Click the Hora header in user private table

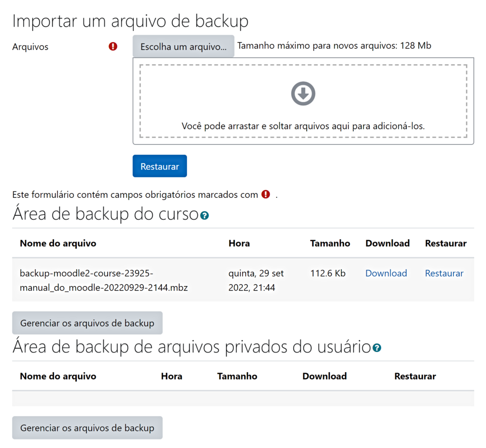(x=172, y=376)
